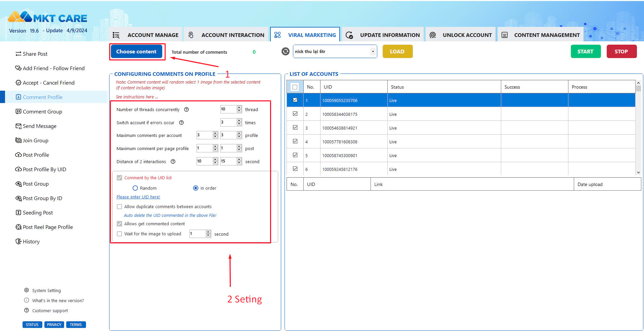Open the Content Management tab

[x=541, y=35]
